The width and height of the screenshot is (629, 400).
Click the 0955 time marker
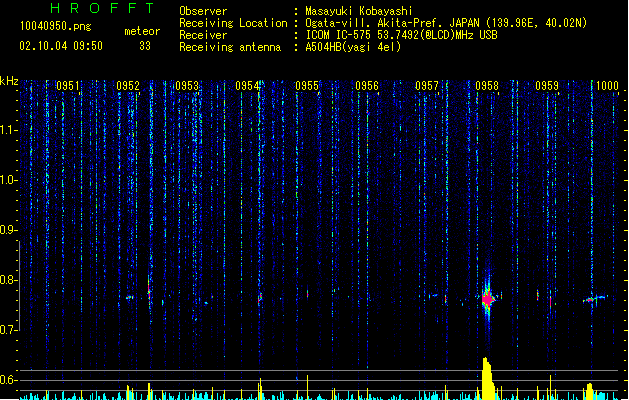coord(307,86)
